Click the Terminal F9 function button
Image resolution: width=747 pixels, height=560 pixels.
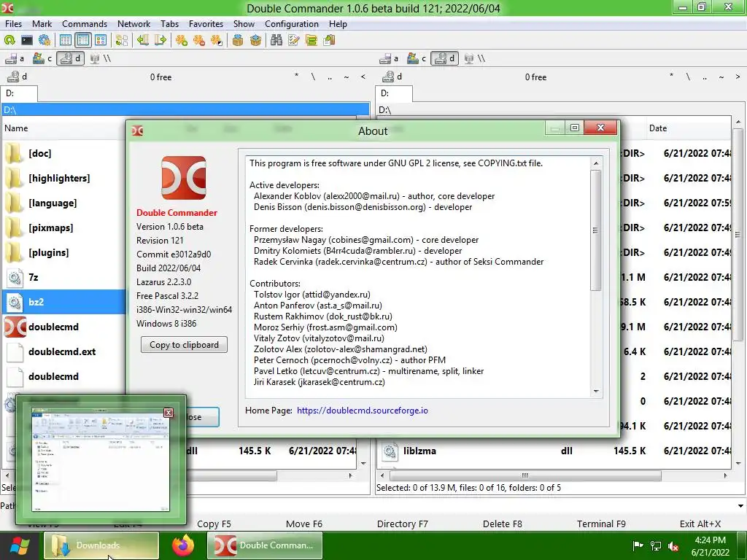click(601, 524)
